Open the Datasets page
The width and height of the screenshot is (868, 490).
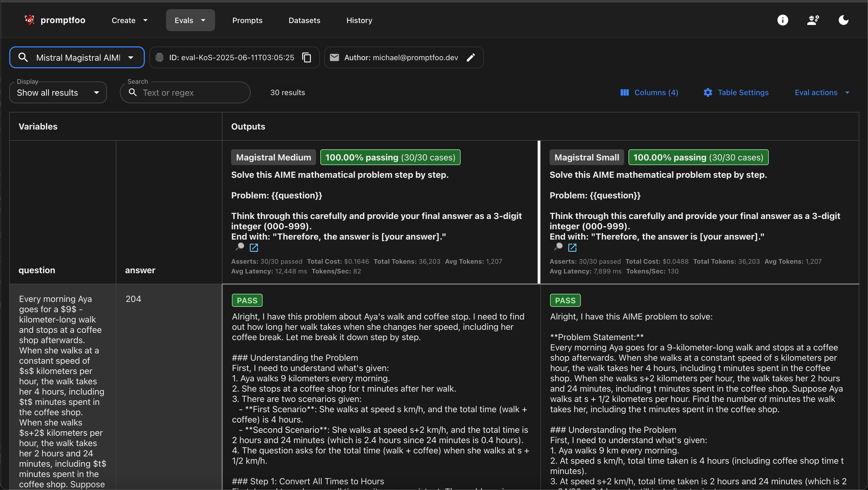[304, 21]
